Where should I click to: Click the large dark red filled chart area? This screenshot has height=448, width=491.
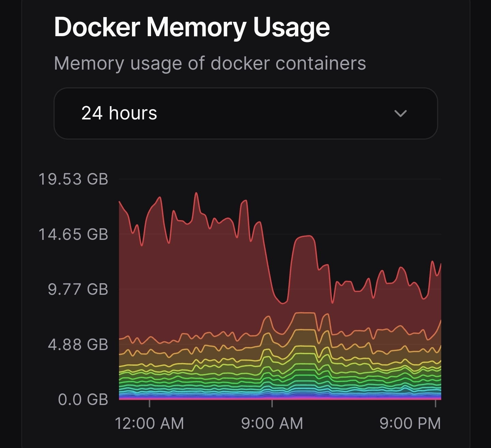205,280
